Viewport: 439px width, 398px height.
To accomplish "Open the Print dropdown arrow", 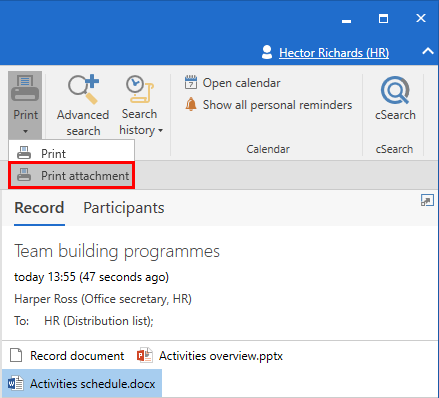I will [x=25, y=131].
